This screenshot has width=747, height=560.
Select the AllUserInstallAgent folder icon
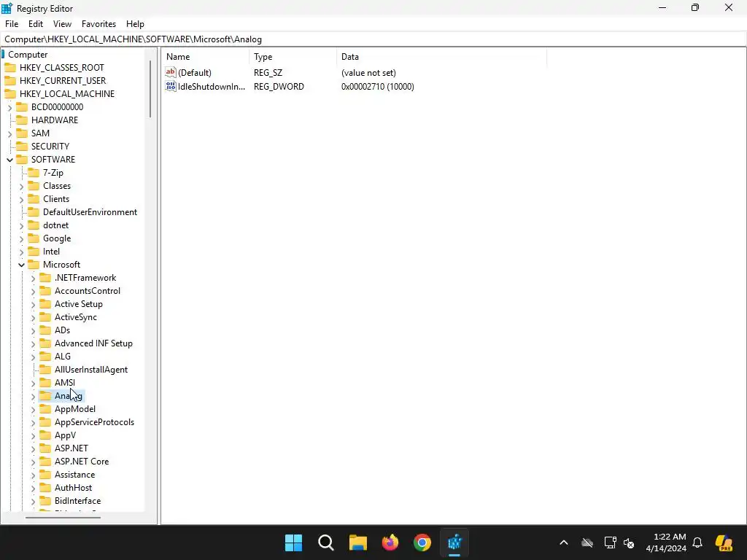pyautogui.click(x=45, y=370)
